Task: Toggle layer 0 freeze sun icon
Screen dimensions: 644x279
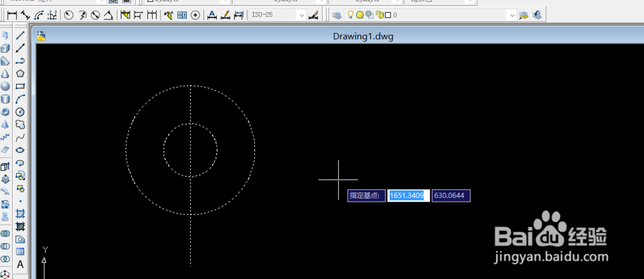Action: tap(359, 15)
